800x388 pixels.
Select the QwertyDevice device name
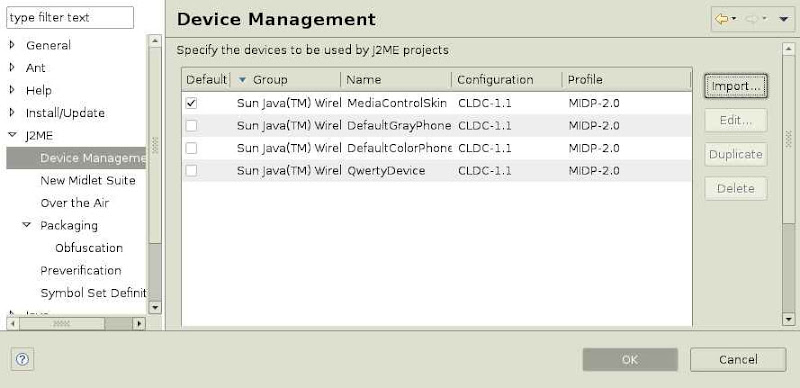click(x=386, y=171)
